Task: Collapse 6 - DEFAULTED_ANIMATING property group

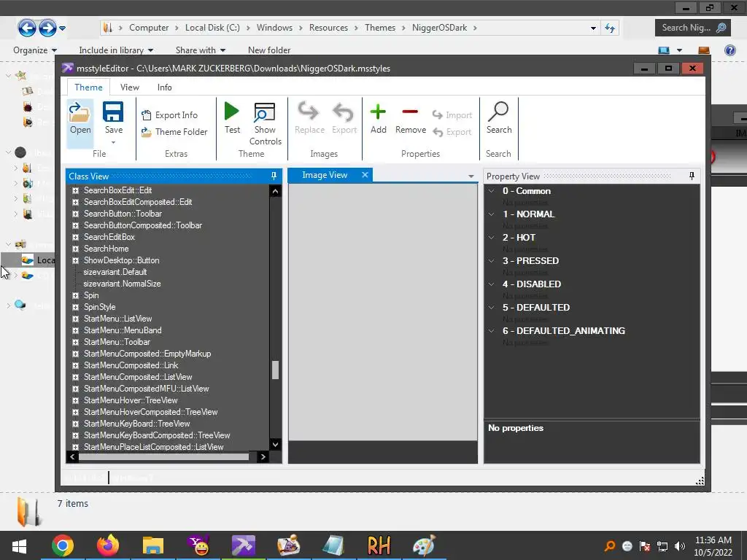Action: click(491, 331)
